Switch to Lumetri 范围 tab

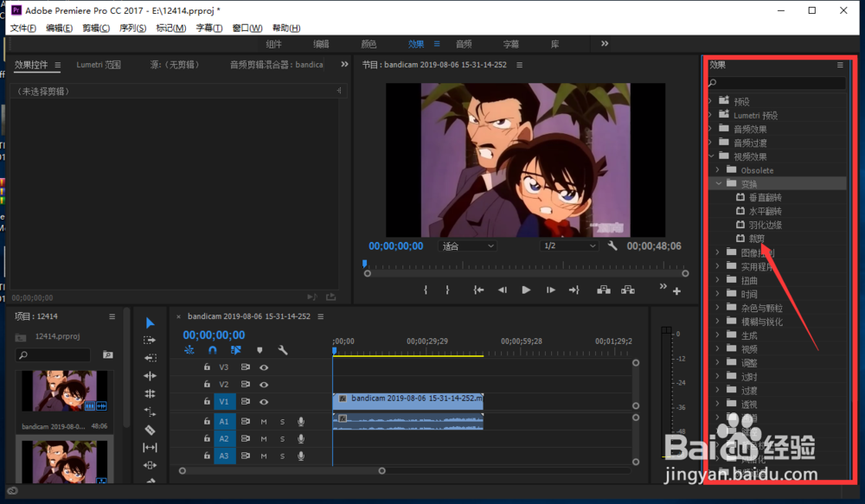[99, 65]
